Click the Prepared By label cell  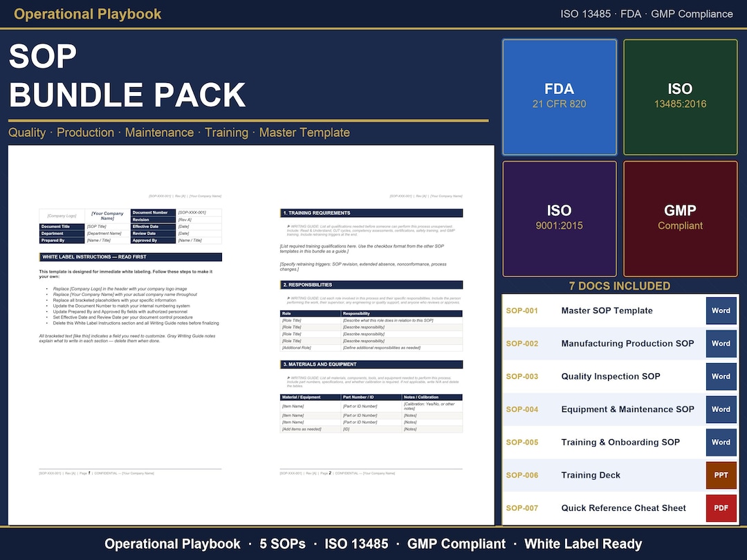tap(62, 241)
